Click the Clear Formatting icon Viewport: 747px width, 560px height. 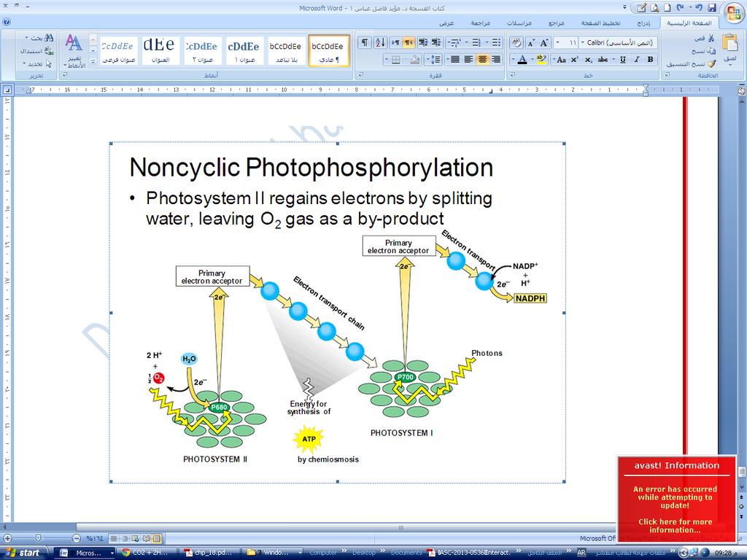coord(516,43)
